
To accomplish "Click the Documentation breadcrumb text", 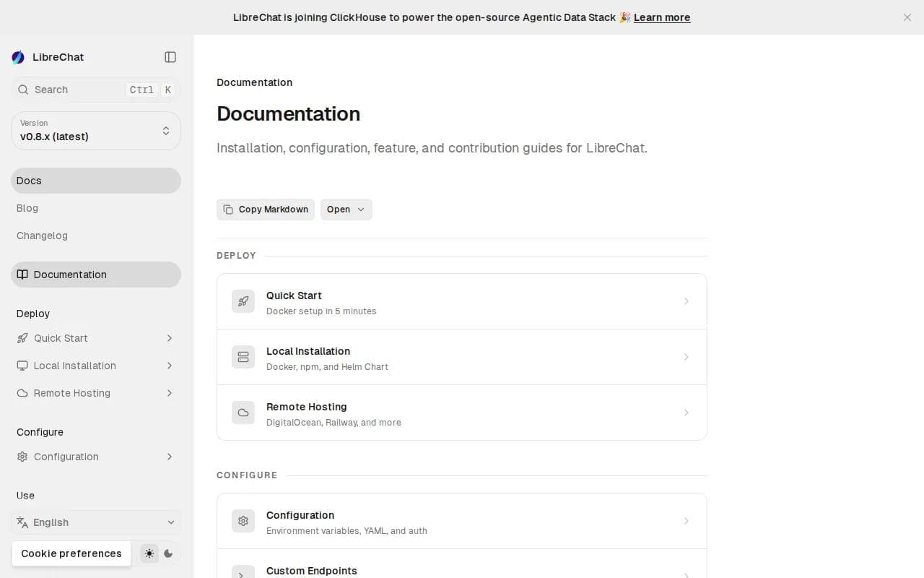I will [x=255, y=82].
